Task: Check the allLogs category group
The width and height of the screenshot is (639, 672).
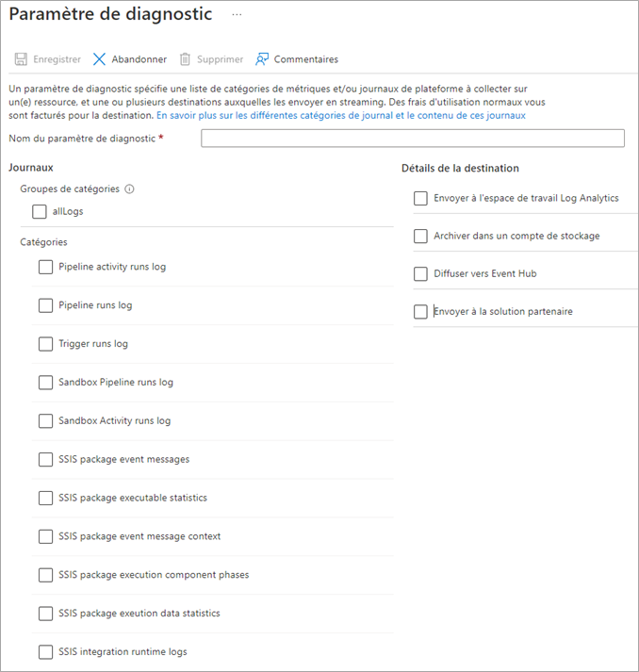Action: pos(40,211)
